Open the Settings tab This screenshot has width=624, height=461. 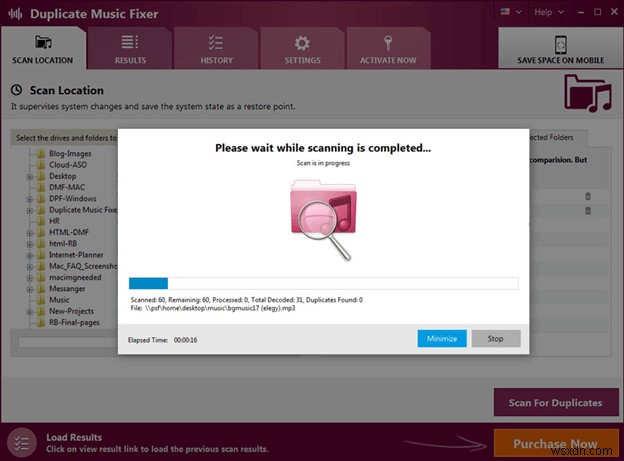click(x=302, y=49)
